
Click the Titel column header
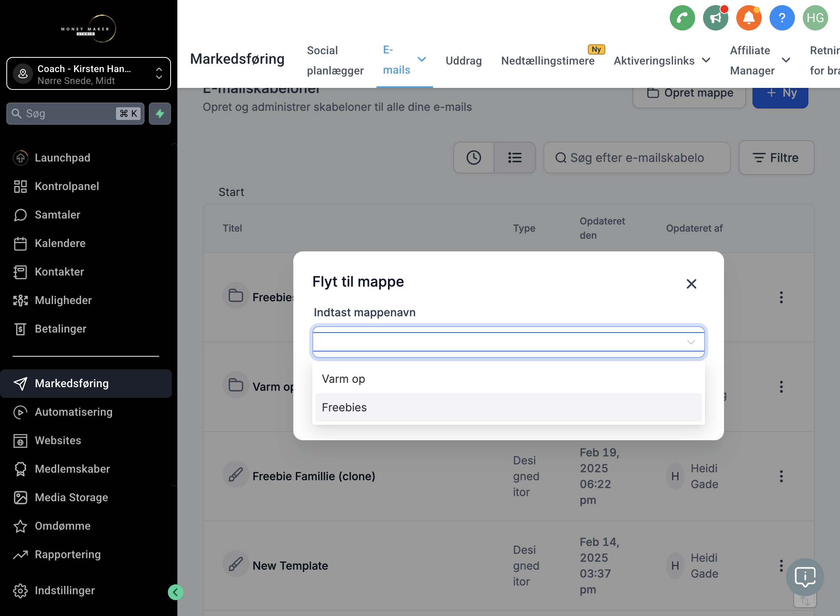(232, 228)
